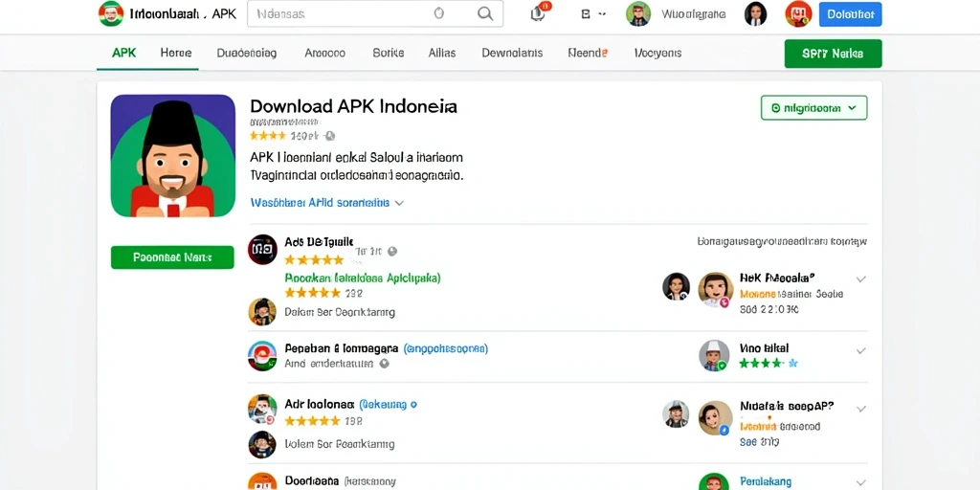Expand the Nidafala seepAP review chevron
Screen dimensions: 980x490
tap(860, 409)
